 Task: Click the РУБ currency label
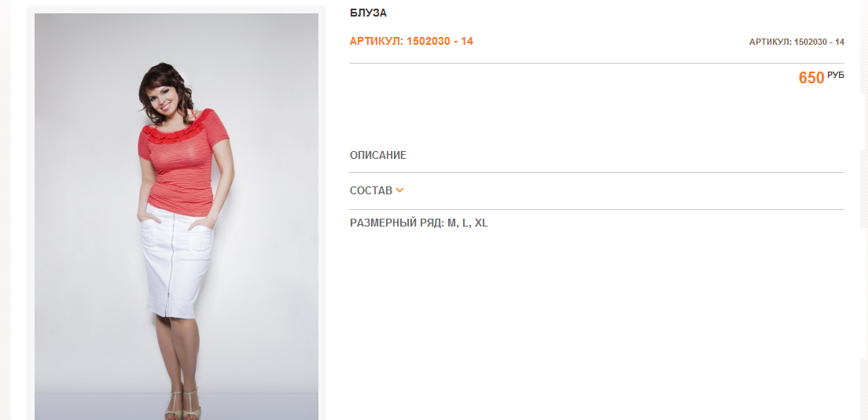coord(836,75)
